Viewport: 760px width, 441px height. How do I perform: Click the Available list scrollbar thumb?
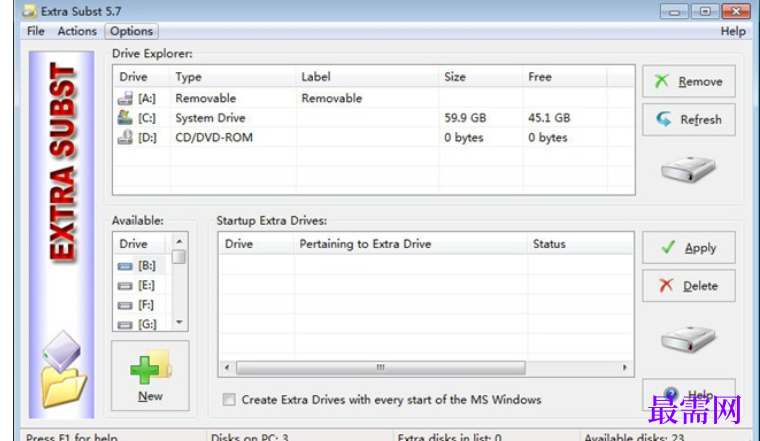(179, 256)
